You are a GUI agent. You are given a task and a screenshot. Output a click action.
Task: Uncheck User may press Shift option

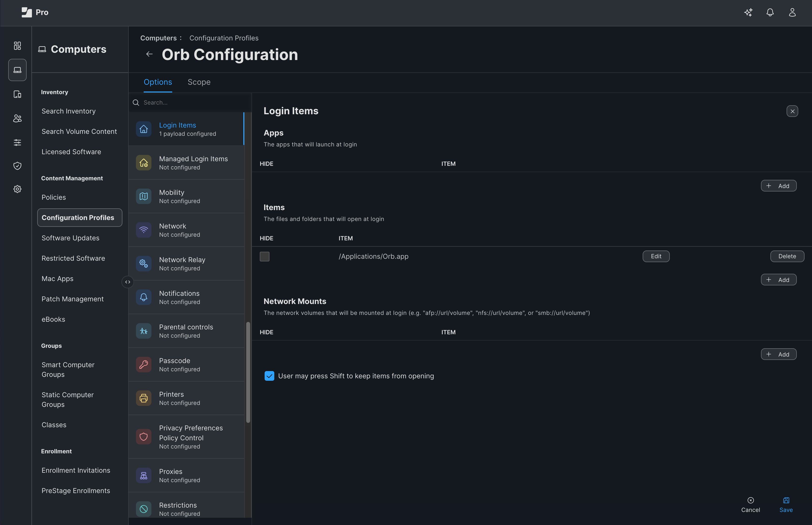click(269, 376)
